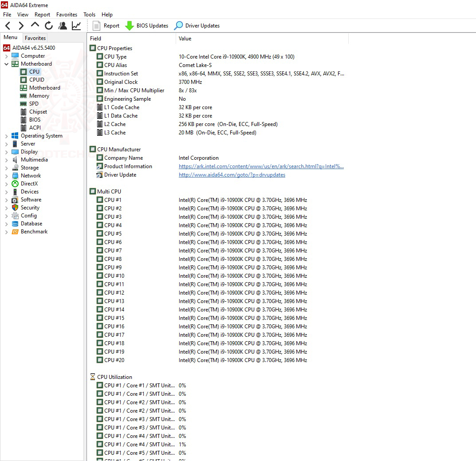Open the graph chart toolbar icon

point(76,26)
